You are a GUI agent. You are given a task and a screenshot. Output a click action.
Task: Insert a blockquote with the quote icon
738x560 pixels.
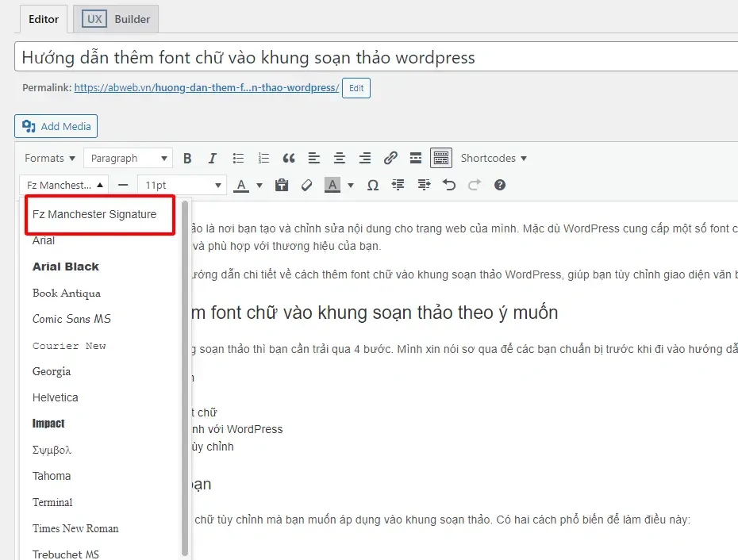289,158
